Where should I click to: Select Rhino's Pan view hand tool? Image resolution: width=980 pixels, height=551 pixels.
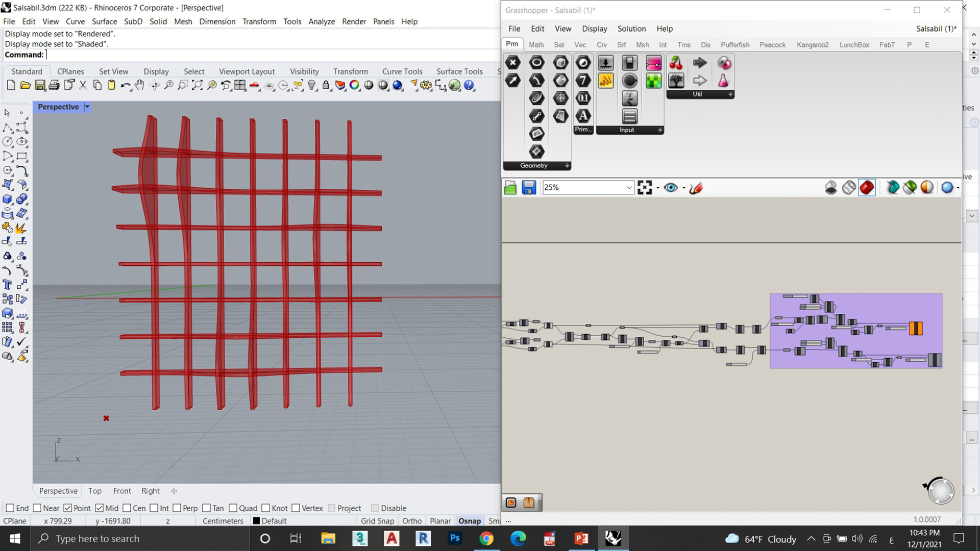(139, 86)
